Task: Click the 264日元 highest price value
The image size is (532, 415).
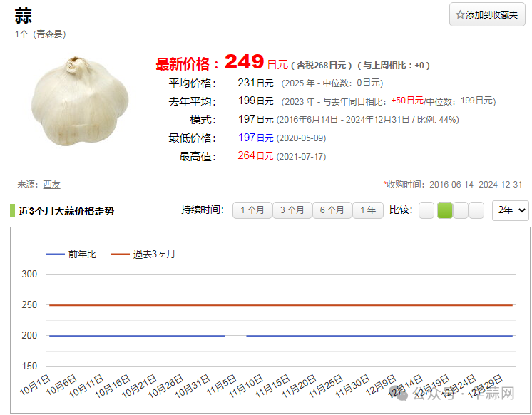Action: [x=255, y=156]
